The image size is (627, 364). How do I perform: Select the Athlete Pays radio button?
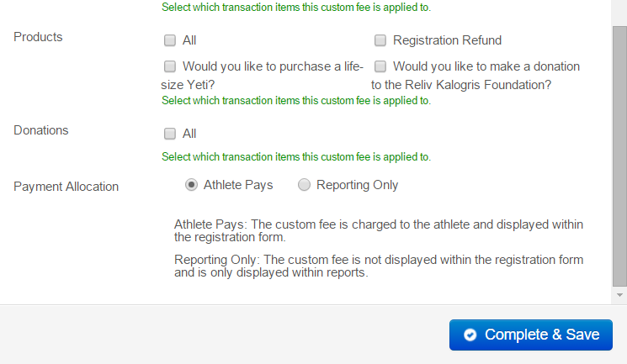(x=192, y=185)
